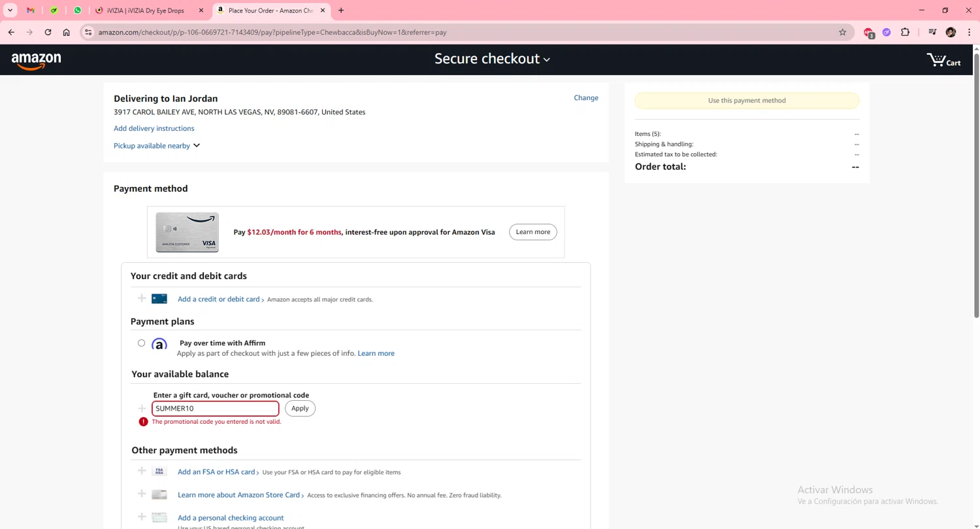This screenshot has height=529, width=980.
Task: Click the 'Shipping & handling:' text
Action: click(x=664, y=144)
